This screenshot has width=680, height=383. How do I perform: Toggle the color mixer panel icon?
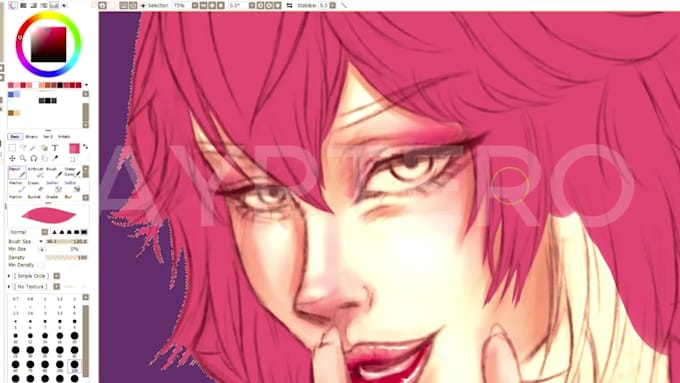click(44, 5)
